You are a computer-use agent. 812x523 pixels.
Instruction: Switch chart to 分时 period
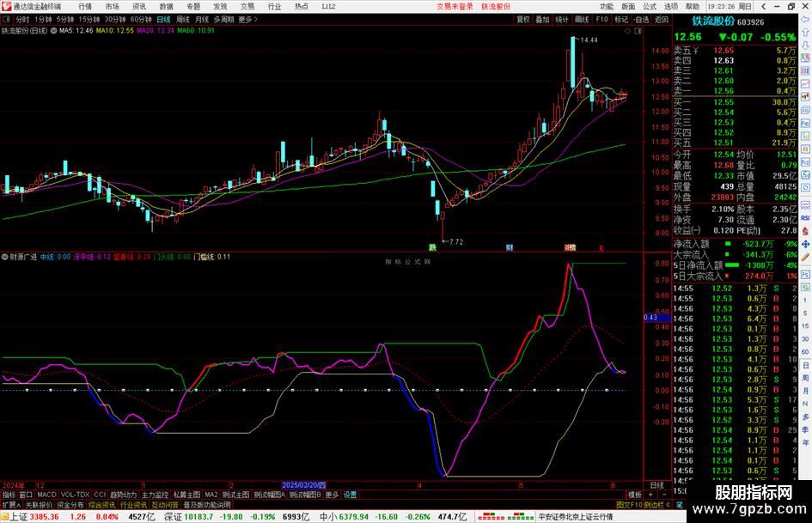coord(22,19)
